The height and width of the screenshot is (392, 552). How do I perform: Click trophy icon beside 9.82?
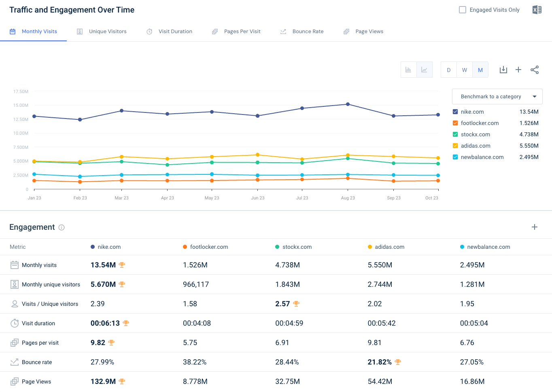coord(111,343)
